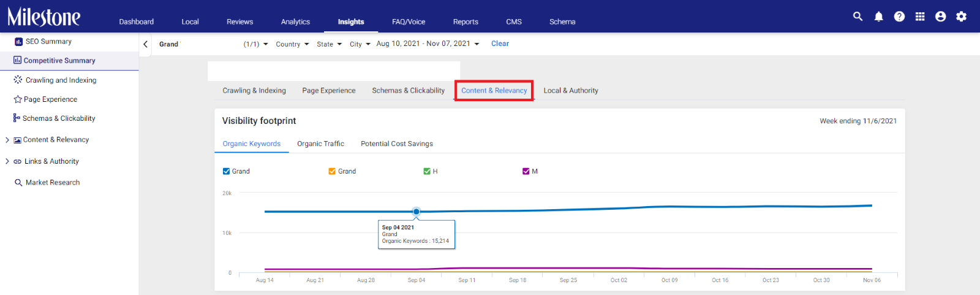Uncheck the orange Grand legend checkbox
Image resolution: width=980 pixels, height=295 pixels.
tap(332, 171)
